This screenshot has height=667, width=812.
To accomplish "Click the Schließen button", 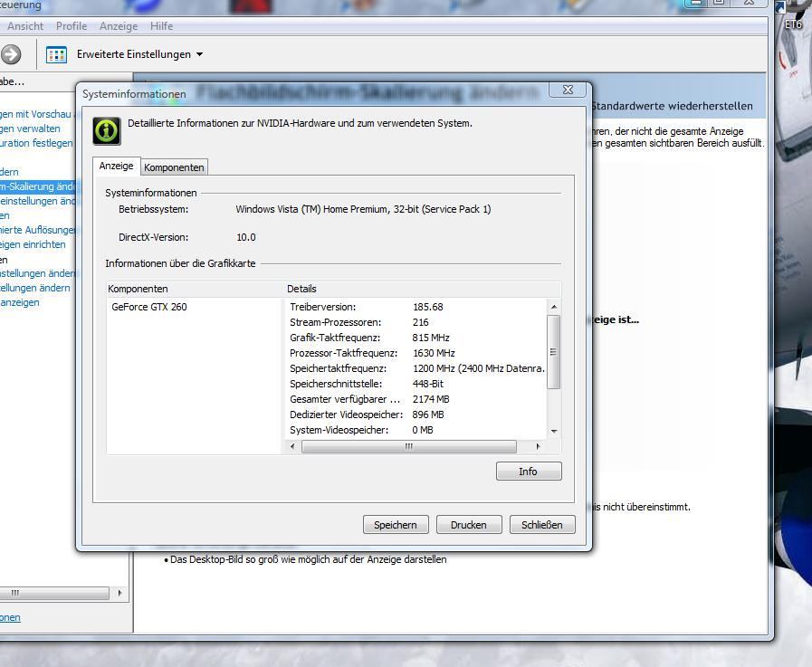I will coord(541,525).
